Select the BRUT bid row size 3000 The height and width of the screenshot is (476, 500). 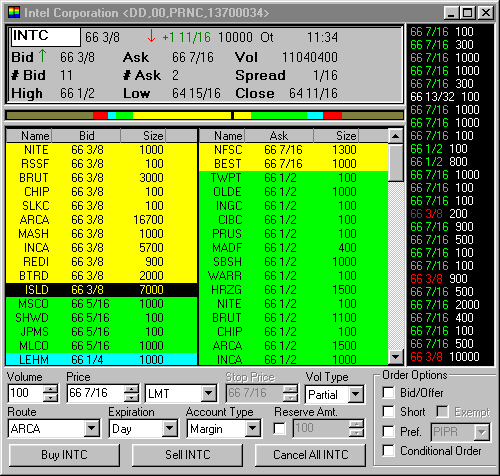click(102, 178)
